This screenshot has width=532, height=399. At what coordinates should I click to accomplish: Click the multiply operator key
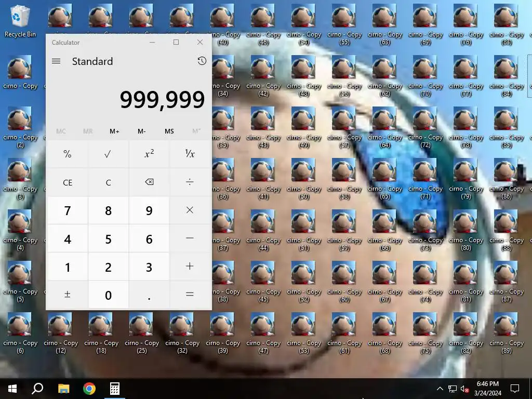pos(190,211)
